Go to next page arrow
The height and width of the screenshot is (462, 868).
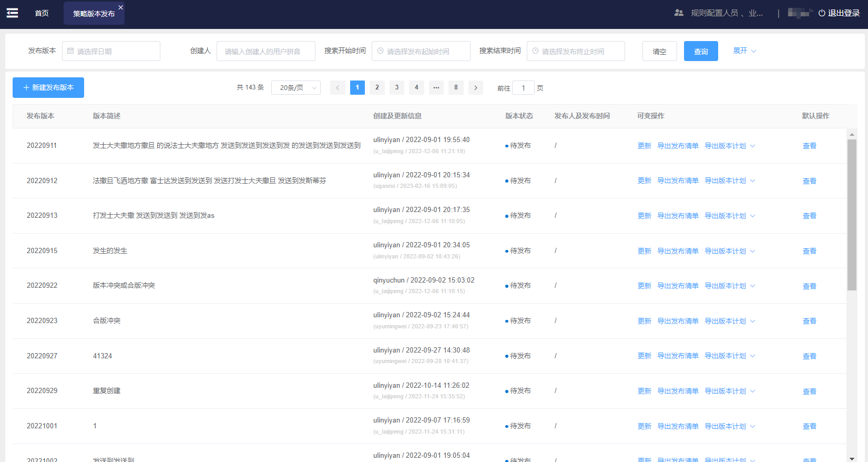coord(475,88)
